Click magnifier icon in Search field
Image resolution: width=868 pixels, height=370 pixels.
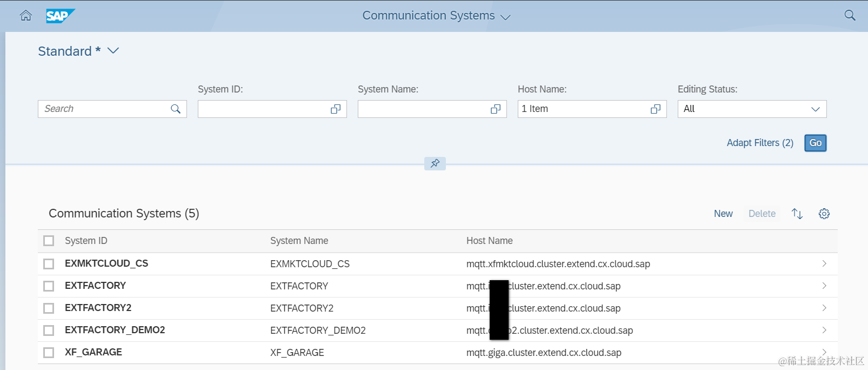pyautogui.click(x=176, y=109)
